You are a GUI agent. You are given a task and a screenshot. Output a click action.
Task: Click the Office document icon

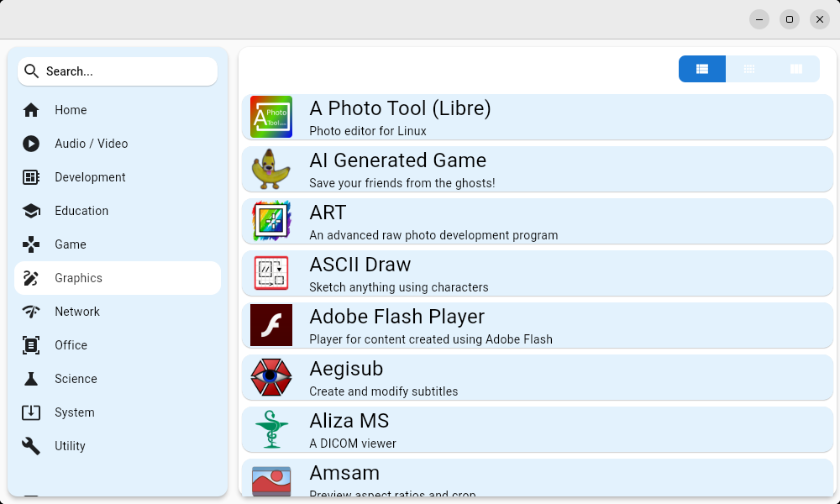(x=31, y=345)
